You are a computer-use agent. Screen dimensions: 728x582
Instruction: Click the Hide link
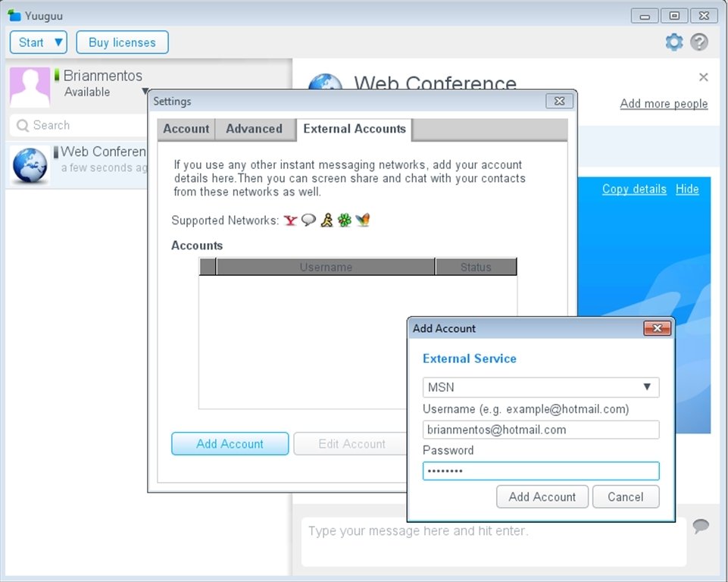point(687,189)
